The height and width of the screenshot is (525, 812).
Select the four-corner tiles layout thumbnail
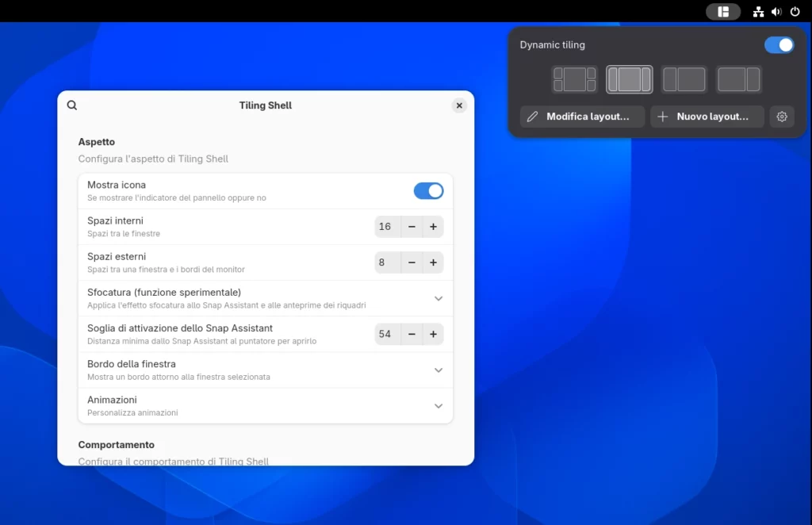point(574,79)
